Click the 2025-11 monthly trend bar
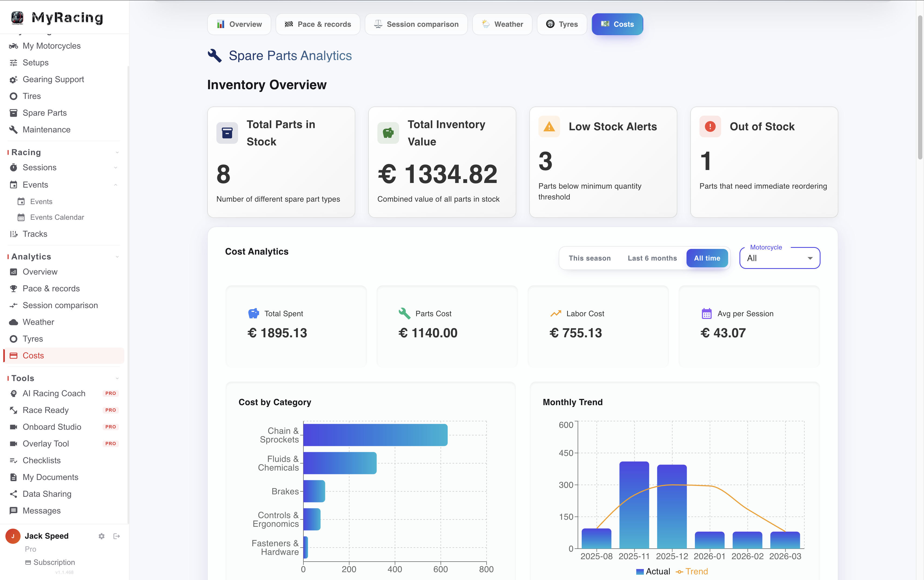The width and height of the screenshot is (924, 580). pos(634,505)
